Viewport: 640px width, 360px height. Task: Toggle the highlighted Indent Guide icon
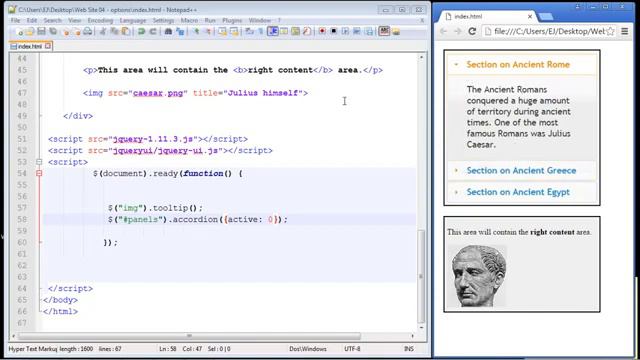(x=273, y=31)
